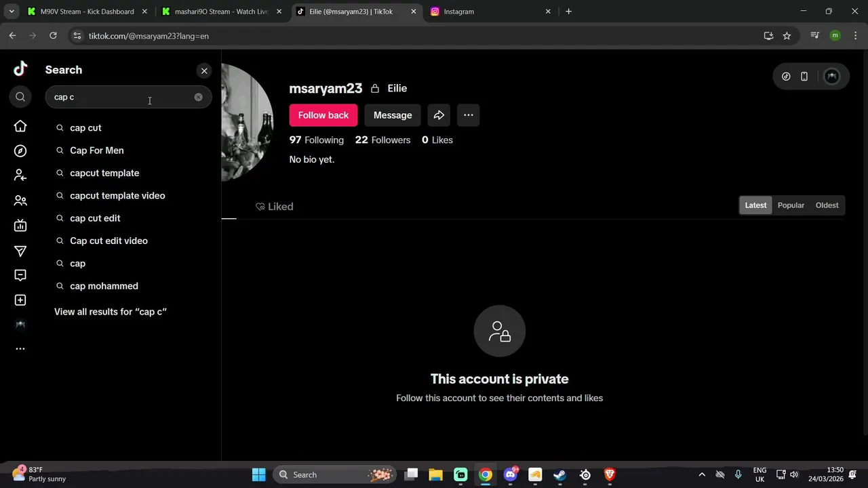
Task: Open Following icon in sidebar
Action: (x=20, y=176)
